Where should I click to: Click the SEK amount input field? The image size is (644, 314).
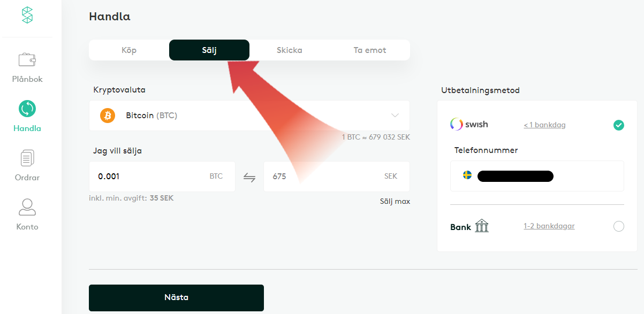pos(321,177)
